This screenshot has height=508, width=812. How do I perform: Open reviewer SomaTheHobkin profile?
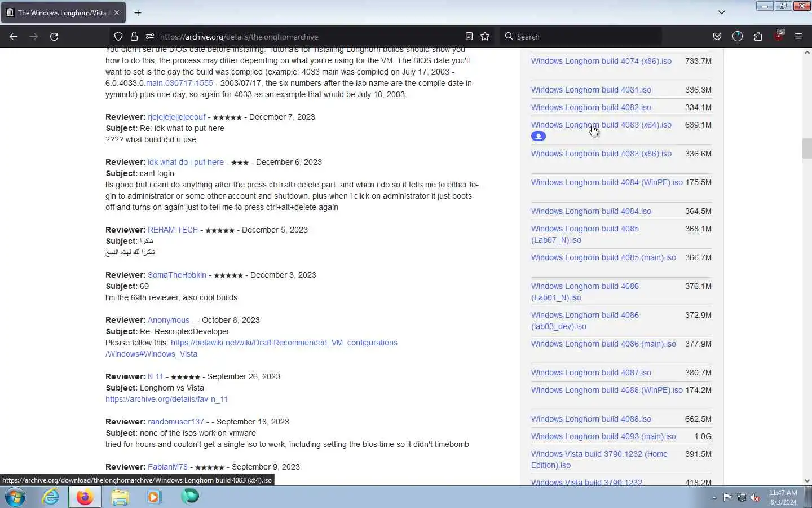(177, 275)
